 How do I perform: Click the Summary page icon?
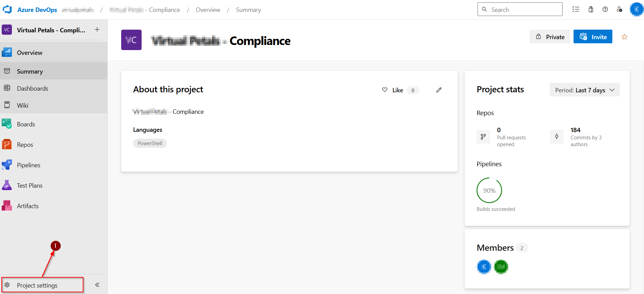click(x=7, y=71)
